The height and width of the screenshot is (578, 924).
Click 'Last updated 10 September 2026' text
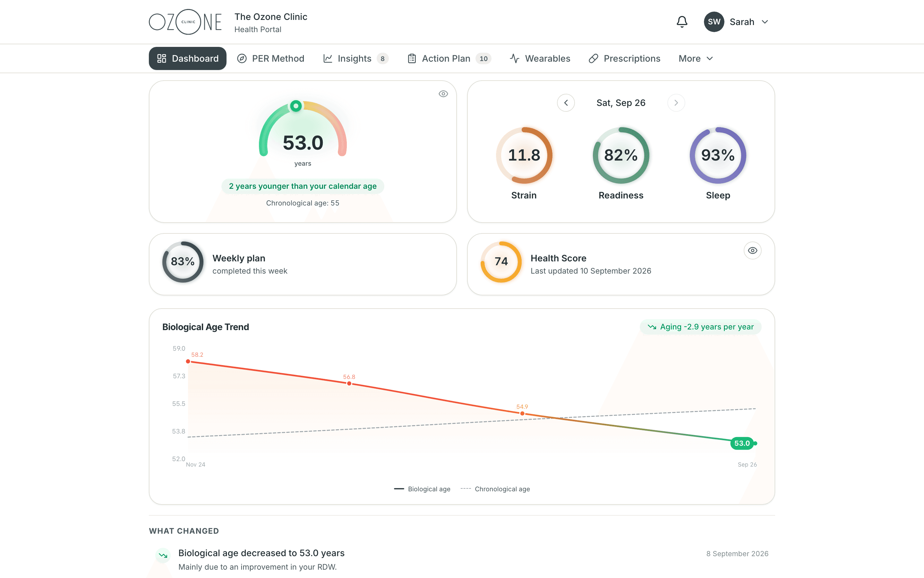(x=591, y=271)
